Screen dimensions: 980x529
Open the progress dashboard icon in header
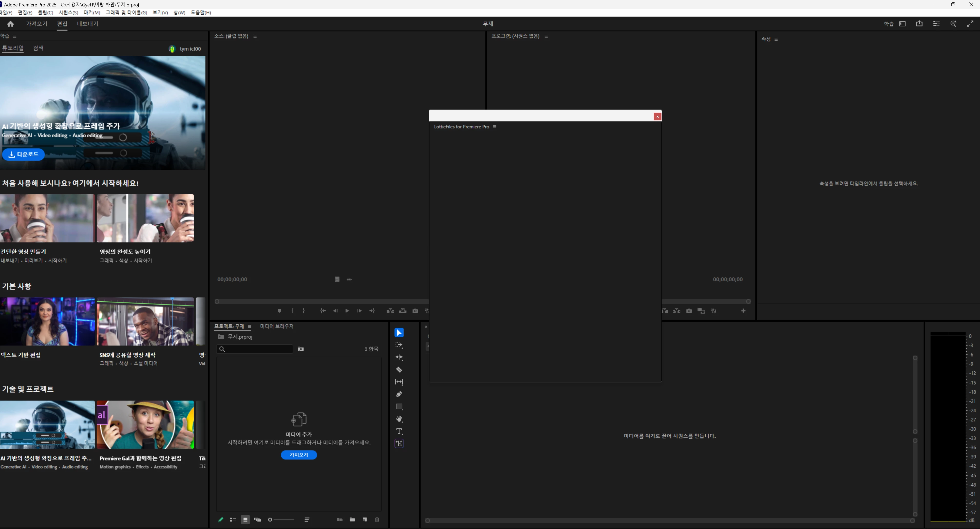point(936,24)
